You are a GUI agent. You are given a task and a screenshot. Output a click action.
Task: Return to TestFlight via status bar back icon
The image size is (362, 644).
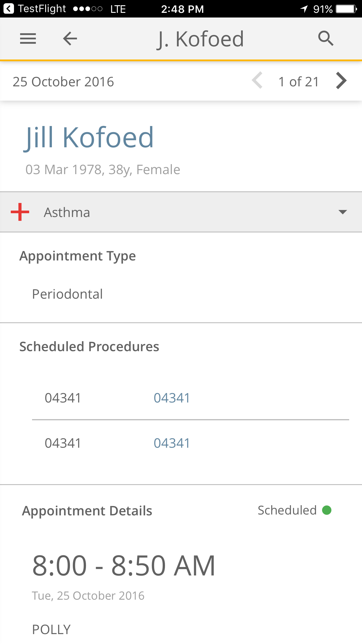[8, 8]
